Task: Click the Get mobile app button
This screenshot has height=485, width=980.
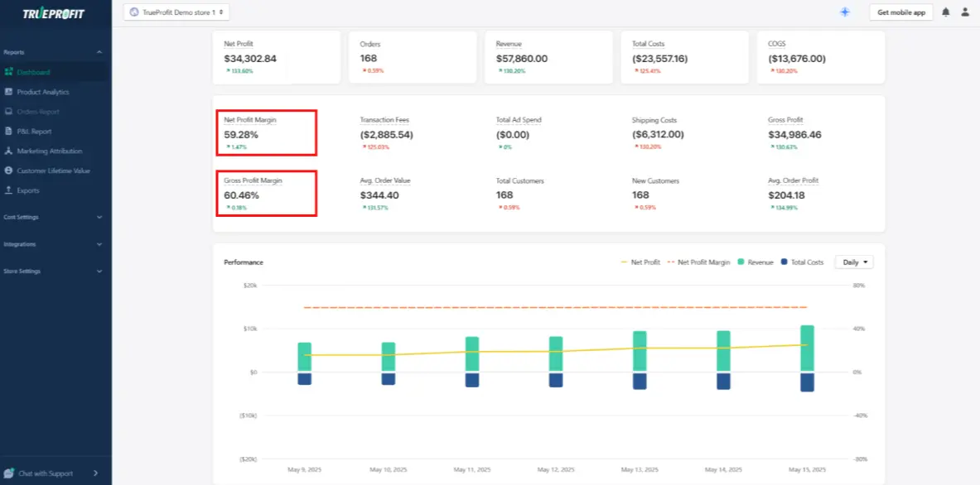Action: (x=900, y=12)
